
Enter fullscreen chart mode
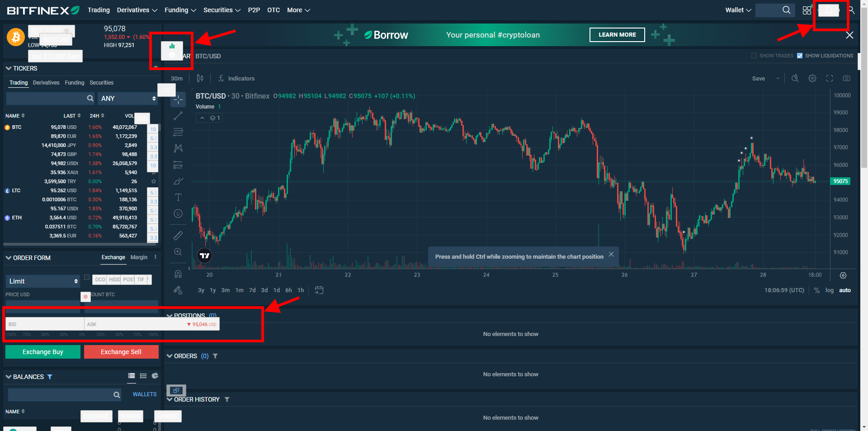pyautogui.click(x=830, y=78)
